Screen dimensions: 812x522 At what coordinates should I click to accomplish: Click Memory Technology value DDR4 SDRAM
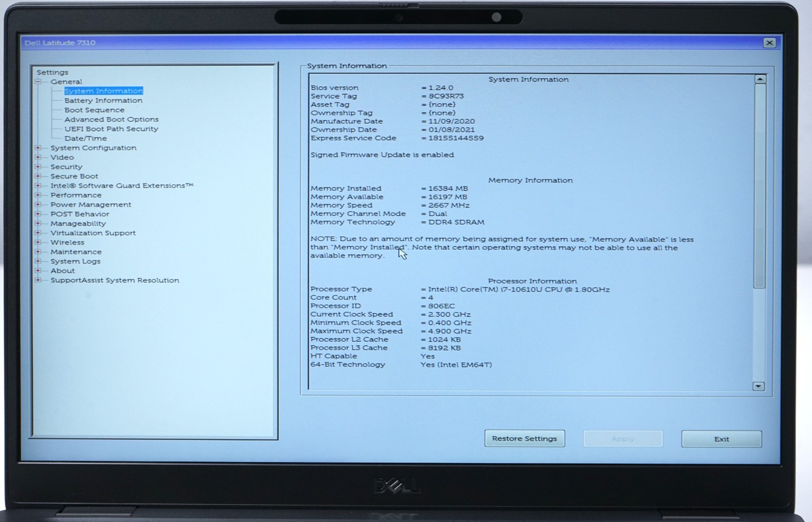[456, 222]
